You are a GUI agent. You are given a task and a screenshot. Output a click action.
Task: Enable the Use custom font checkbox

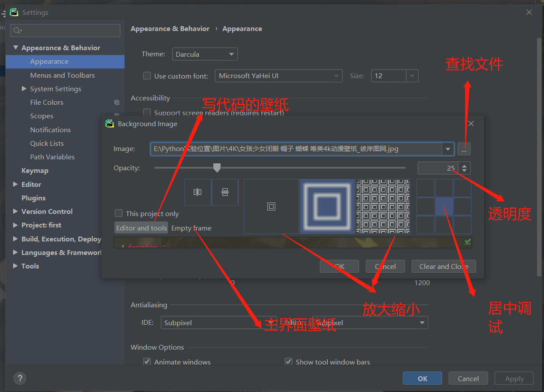coord(147,76)
